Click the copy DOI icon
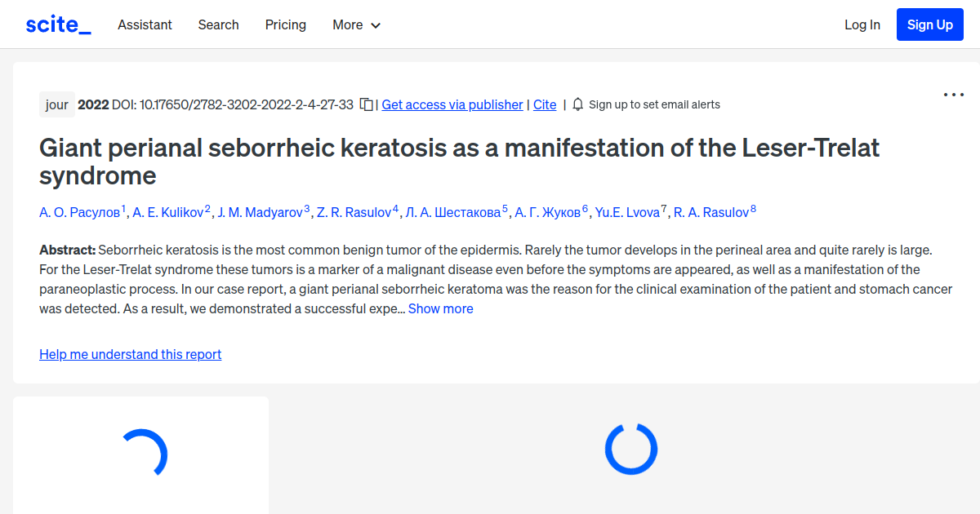This screenshot has height=514, width=980. [366, 104]
